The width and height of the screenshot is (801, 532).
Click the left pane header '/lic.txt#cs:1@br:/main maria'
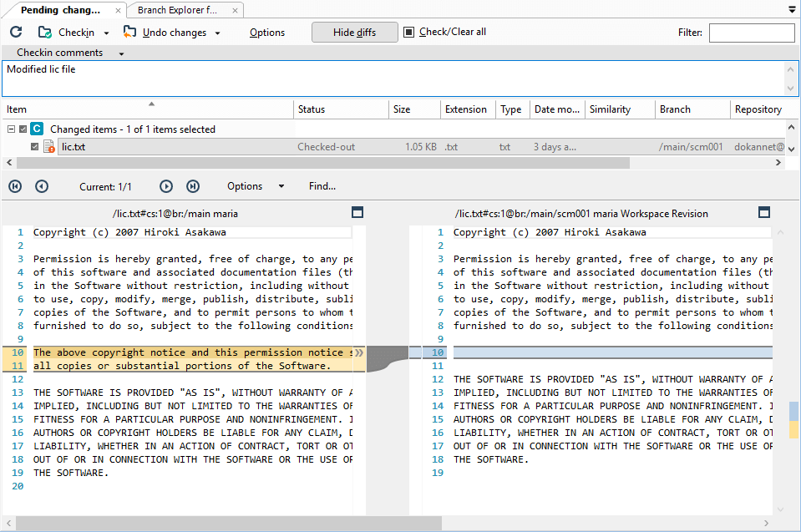175,214
